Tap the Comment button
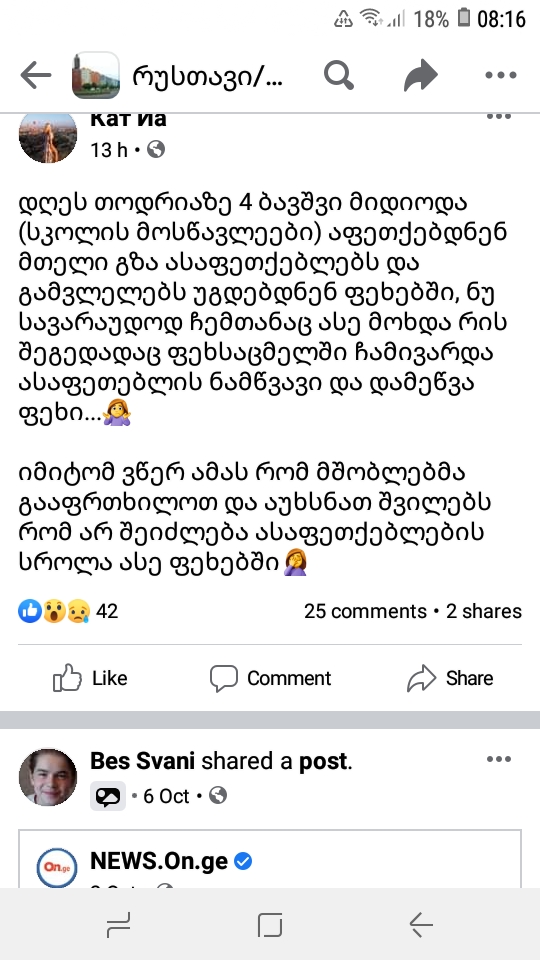This screenshot has width=540, height=960. coord(270,678)
